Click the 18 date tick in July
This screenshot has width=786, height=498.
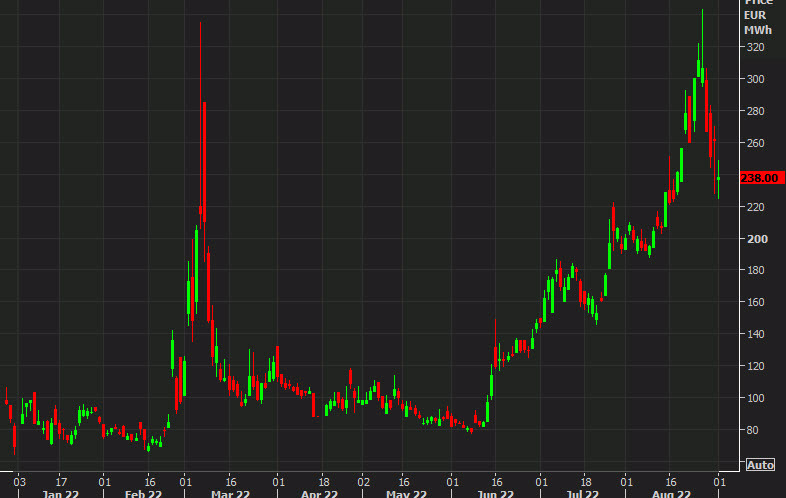click(x=585, y=482)
